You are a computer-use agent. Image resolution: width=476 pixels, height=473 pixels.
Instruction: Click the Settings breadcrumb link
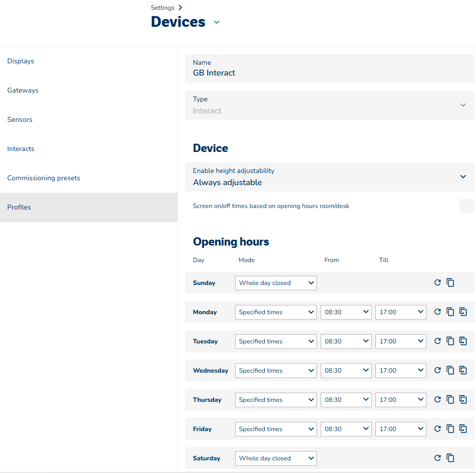coord(163,8)
